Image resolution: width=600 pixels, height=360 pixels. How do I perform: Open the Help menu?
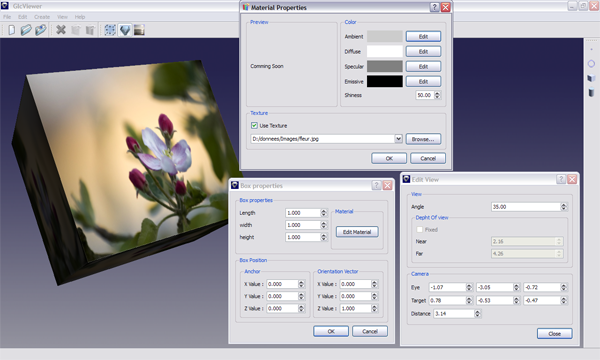(x=80, y=17)
